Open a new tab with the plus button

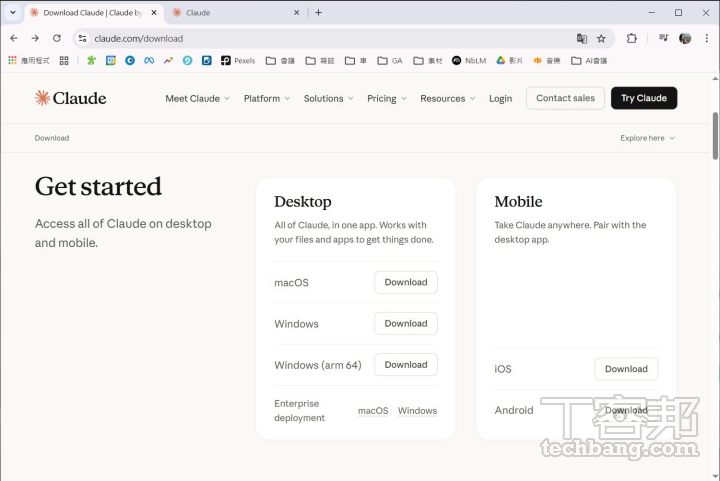(318, 13)
